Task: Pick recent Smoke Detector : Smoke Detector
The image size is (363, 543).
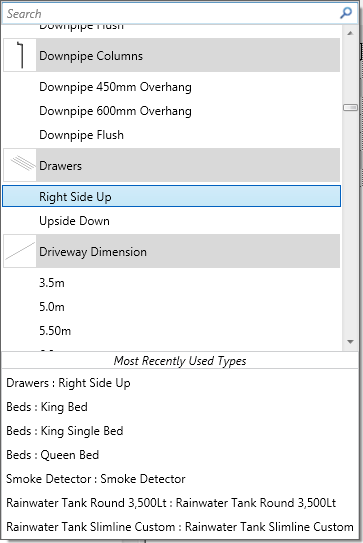Action: [x=180, y=479]
